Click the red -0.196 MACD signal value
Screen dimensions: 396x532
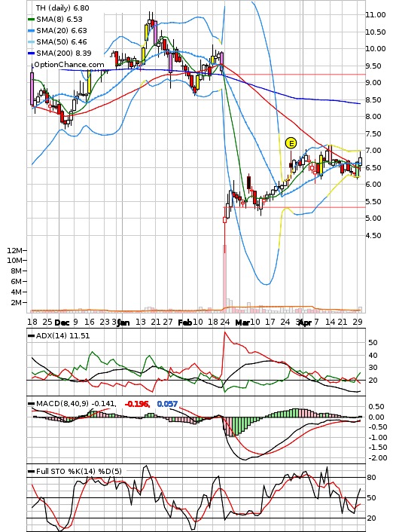click(137, 404)
